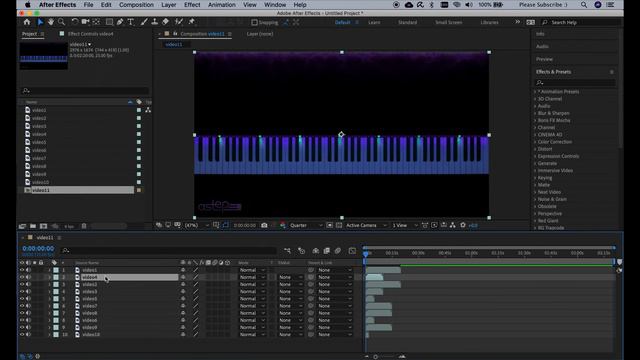Open the Parent & Link dropdown for video10
This screenshot has height=360, width=640.
click(x=335, y=334)
